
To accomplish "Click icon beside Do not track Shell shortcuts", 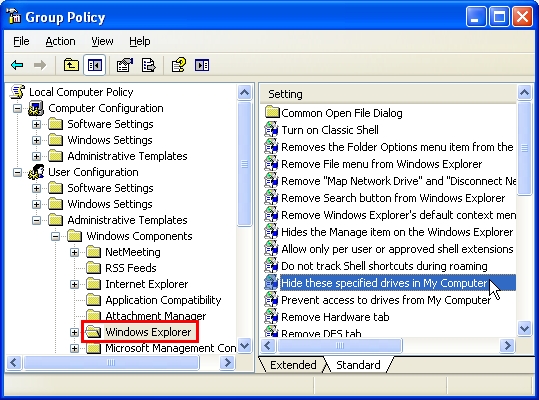I will [271, 266].
